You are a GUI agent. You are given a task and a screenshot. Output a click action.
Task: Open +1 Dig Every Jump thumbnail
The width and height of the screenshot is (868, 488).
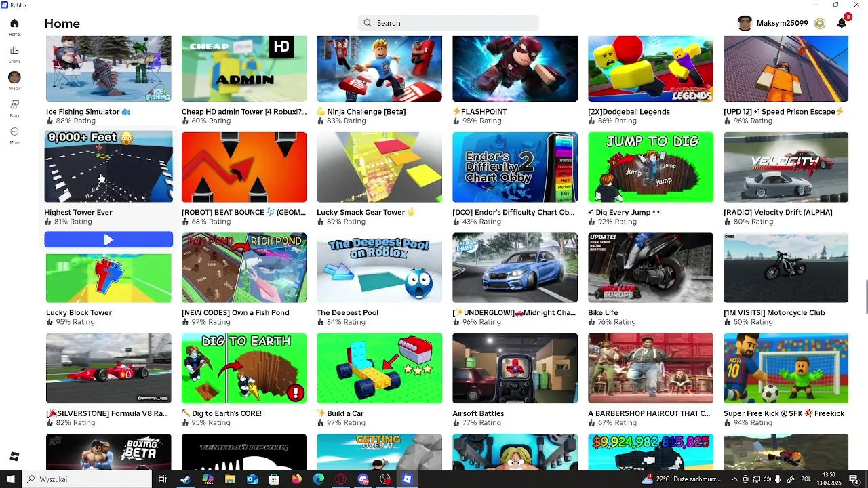tap(650, 167)
